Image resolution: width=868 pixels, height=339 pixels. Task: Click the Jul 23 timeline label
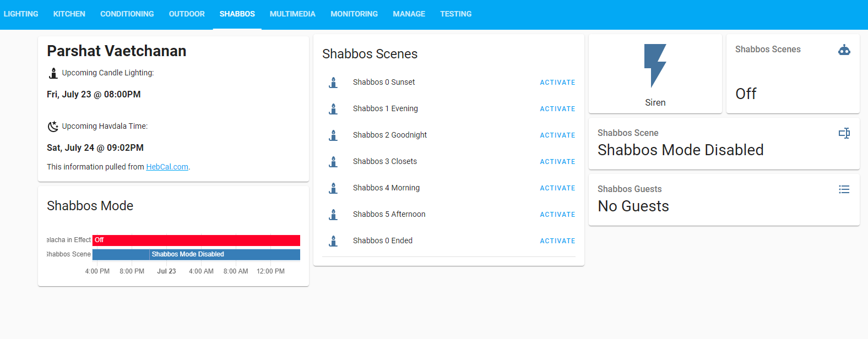tap(166, 271)
